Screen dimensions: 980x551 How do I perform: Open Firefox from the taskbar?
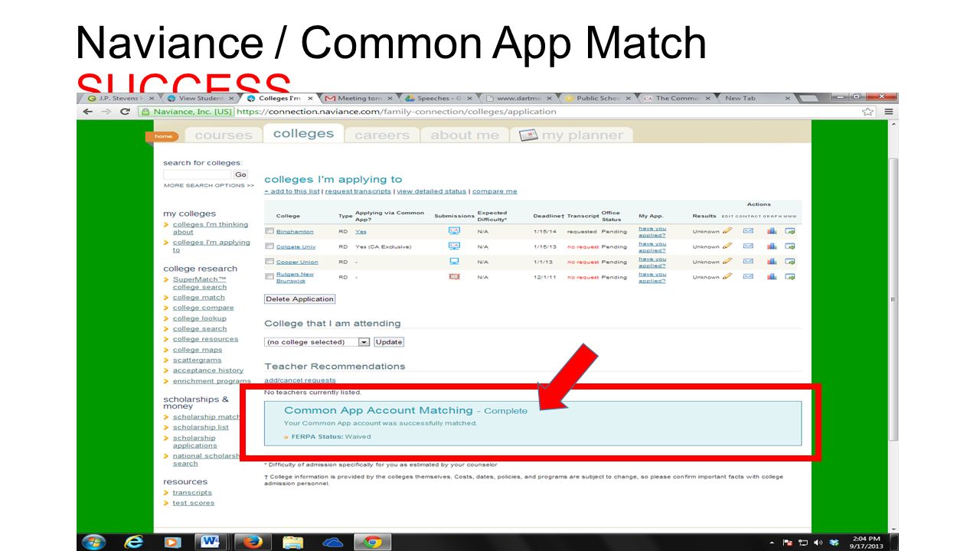click(x=253, y=542)
